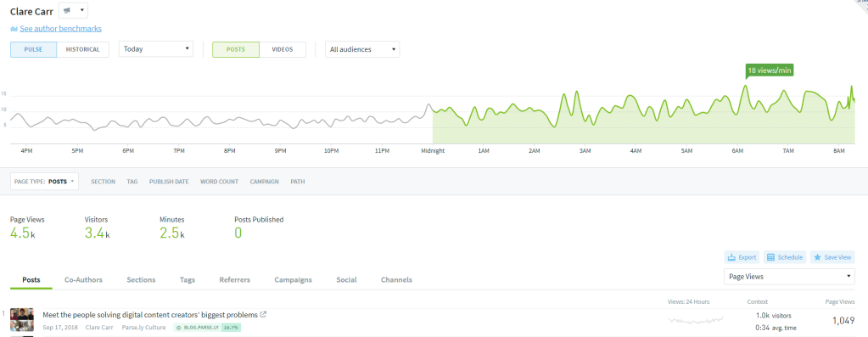This screenshot has width=868, height=337.
Task: Open the megaphone icon dropdown beside Clare Carr
Action: 73,10
